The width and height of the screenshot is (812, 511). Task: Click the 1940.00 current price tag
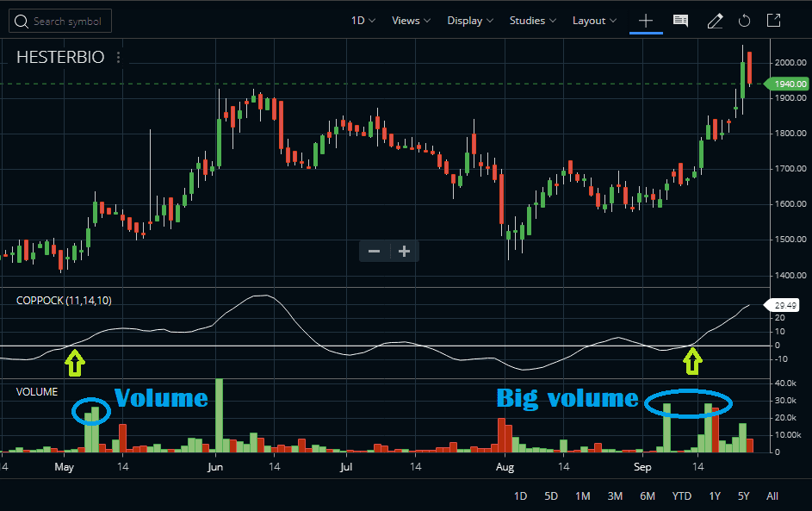787,84
